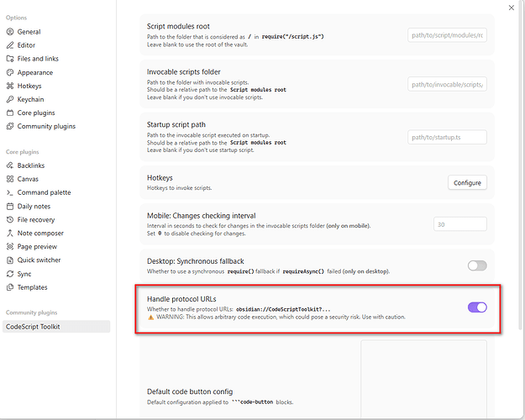Click the Editor pencil icon
This screenshot has width=525, height=420.
click(10, 45)
